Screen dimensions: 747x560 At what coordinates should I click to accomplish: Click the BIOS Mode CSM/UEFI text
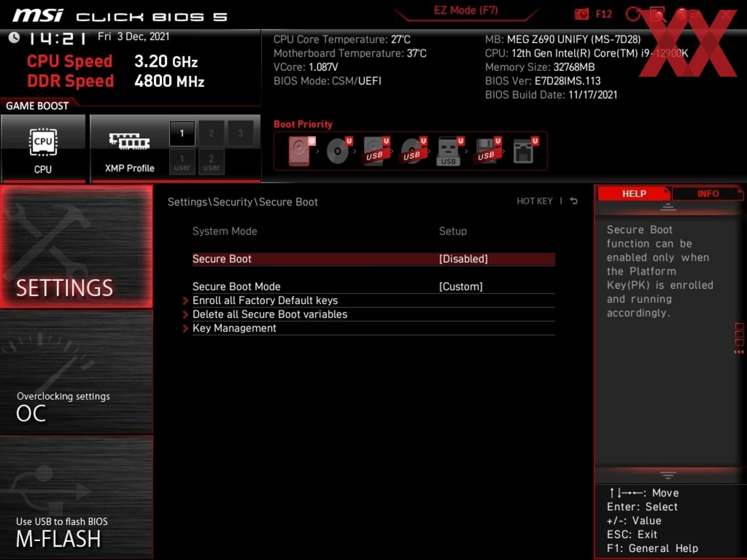[x=327, y=81]
